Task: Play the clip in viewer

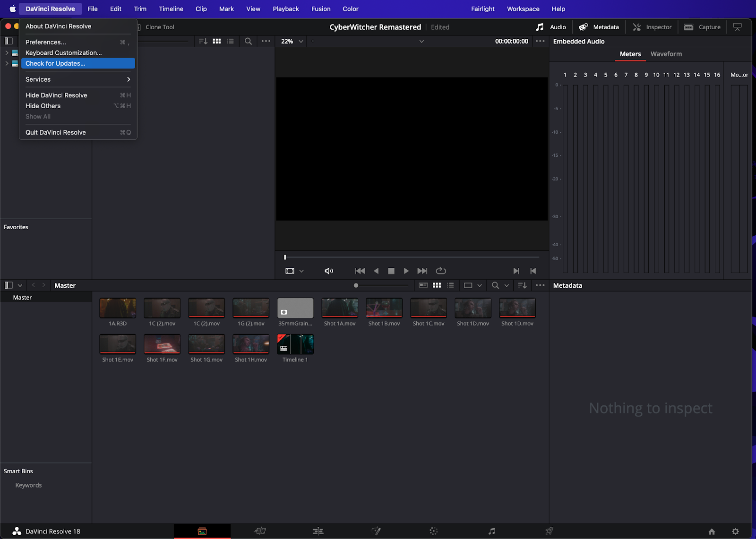Action: coord(406,271)
